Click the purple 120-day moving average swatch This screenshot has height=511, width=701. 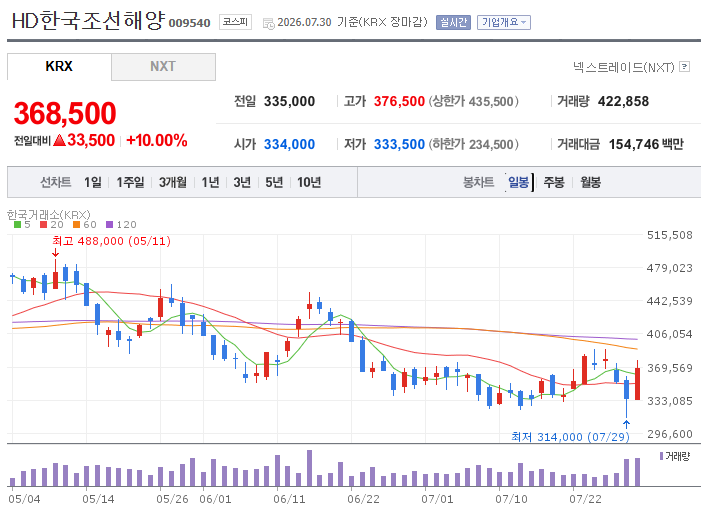pyautogui.click(x=110, y=224)
